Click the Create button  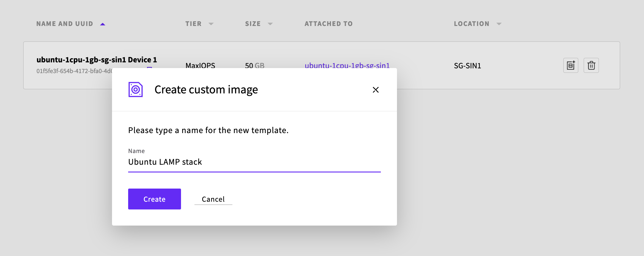154,199
